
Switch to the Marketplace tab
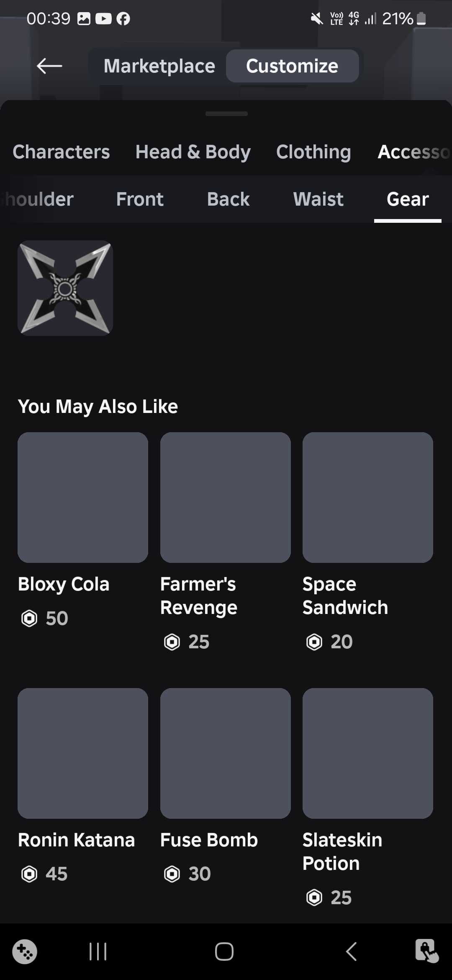click(159, 66)
